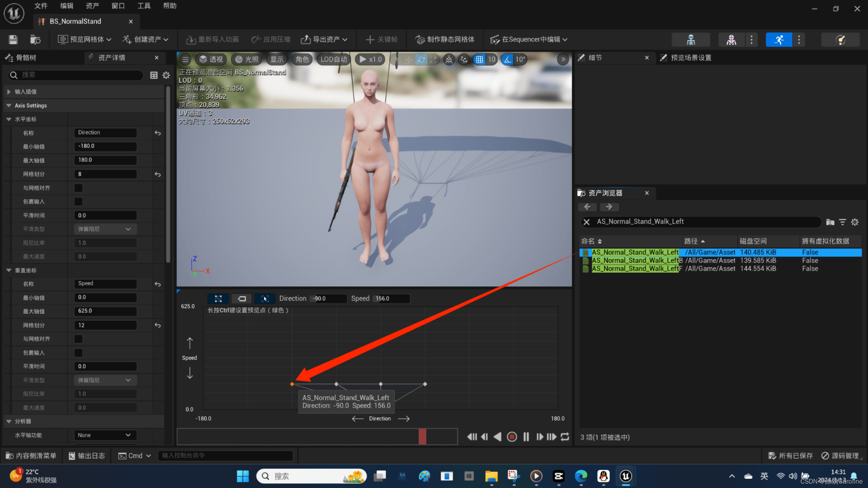Click the record button in playback controls
Image resolution: width=868 pixels, height=488 pixels.
pos(512,437)
